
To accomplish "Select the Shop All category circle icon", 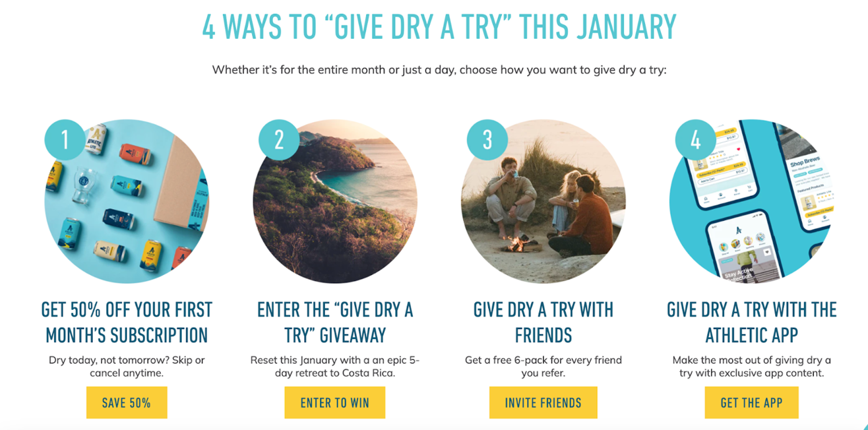I will [x=723, y=247].
